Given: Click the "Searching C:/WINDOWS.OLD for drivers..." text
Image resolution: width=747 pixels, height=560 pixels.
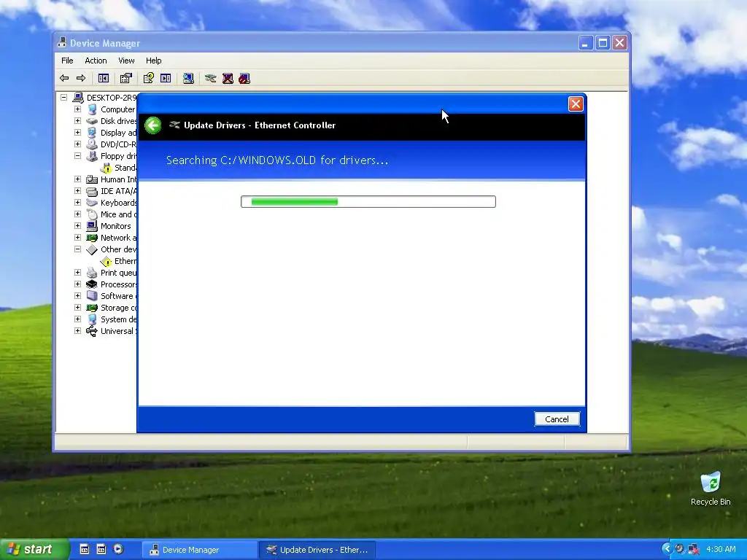Looking at the screenshot, I should click(x=277, y=160).
